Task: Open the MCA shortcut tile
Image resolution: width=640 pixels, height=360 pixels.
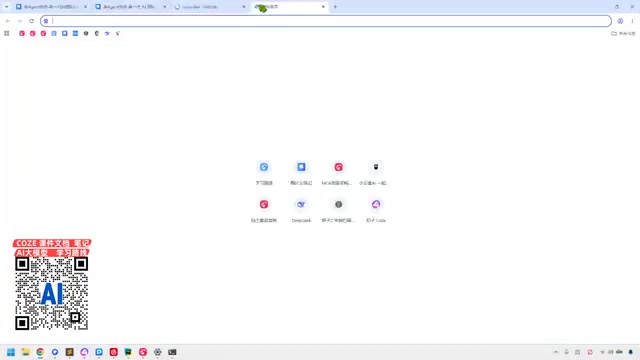Action: tap(338, 173)
